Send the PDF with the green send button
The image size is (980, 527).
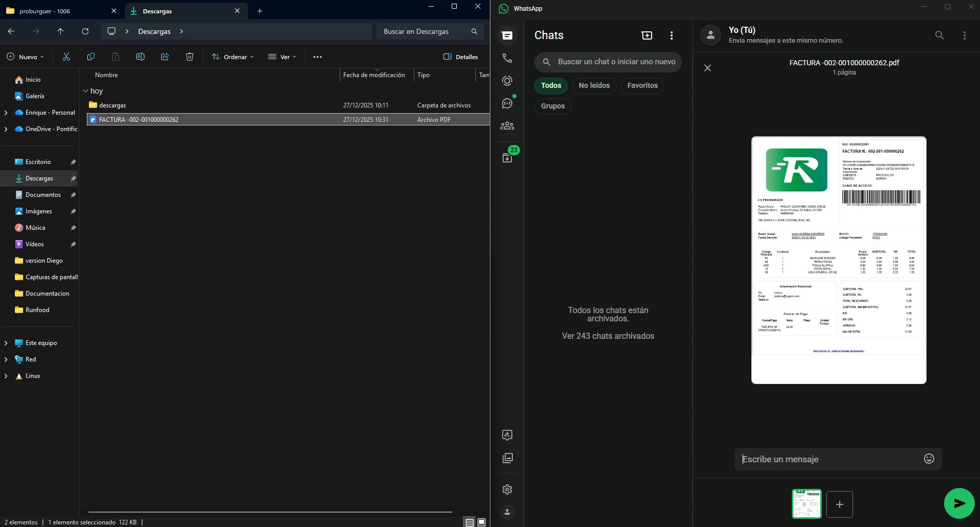tap(959, 503)
